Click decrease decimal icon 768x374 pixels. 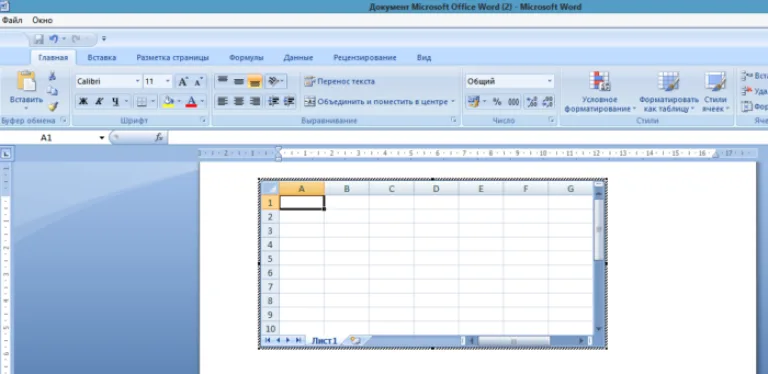click(x=548, y=101)
